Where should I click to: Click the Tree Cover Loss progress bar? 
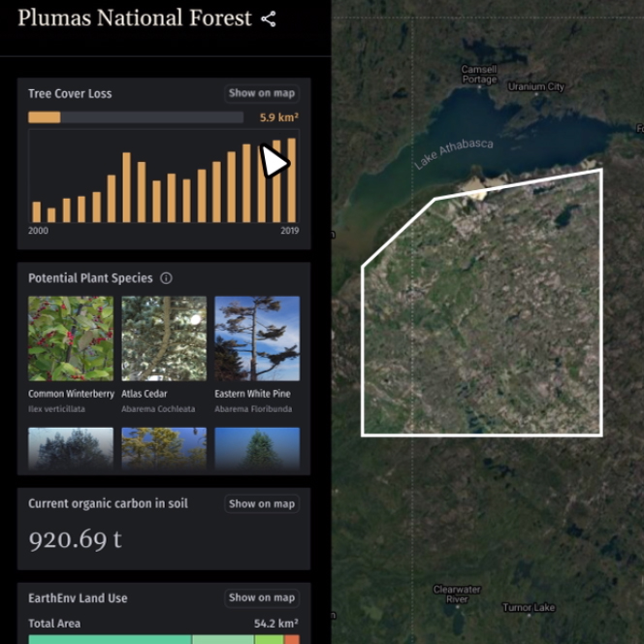(136, 117)
